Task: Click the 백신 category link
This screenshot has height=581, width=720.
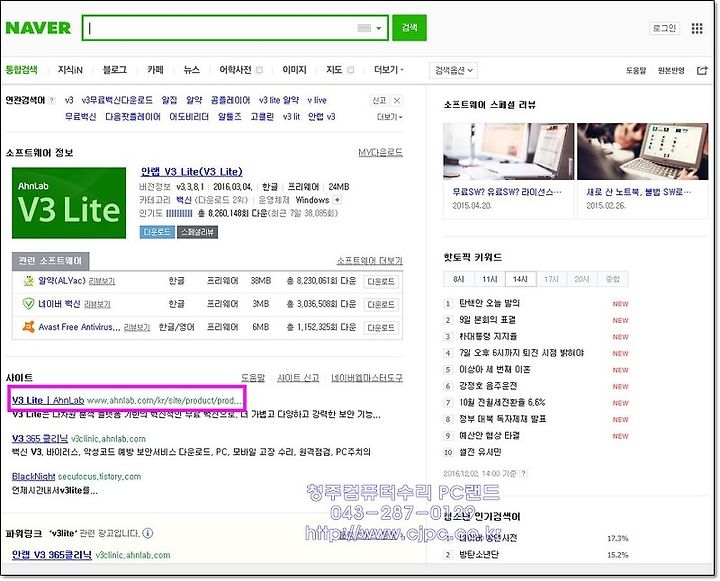Action: pyautogui.click(x=184, y=200)
